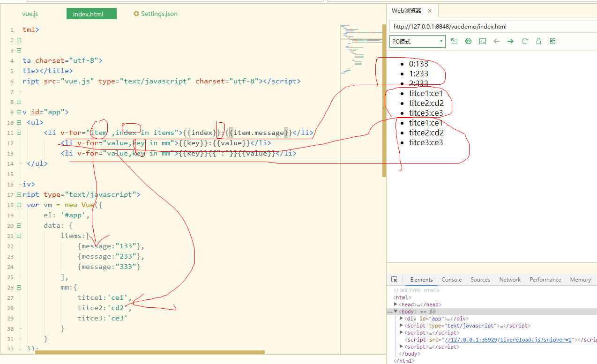This screenshot has width=597, height=364.
Task: Expand the script node below the livereload line
Action: click(401, 347)
